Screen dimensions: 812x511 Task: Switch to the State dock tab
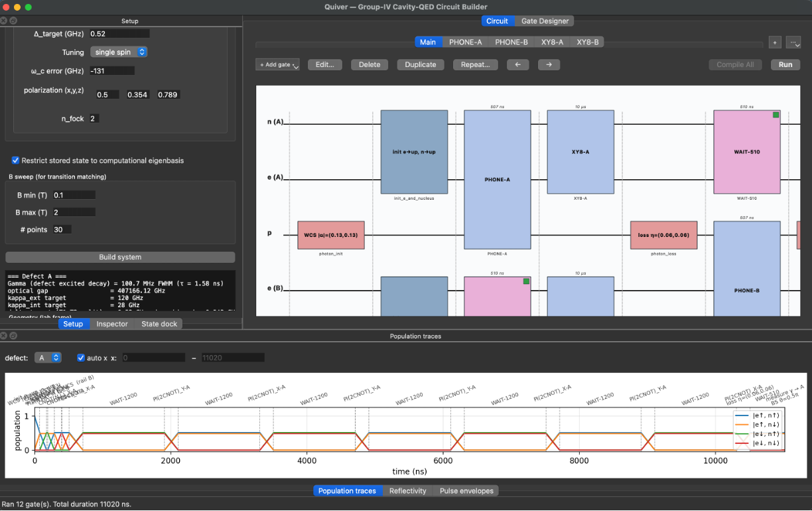click(x=159, y=324)
